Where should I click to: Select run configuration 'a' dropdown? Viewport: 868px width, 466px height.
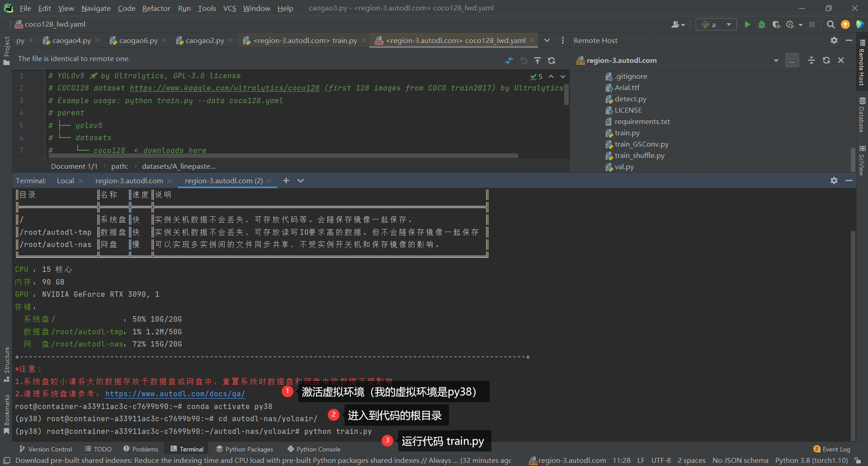coord(716,24)
